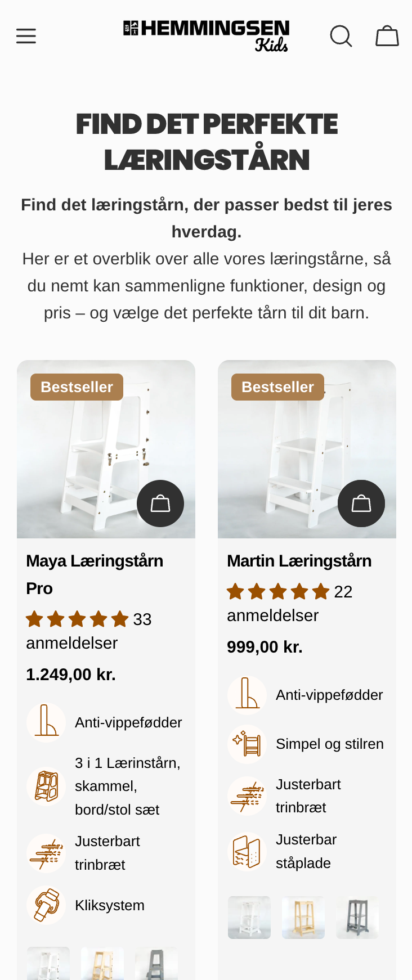Add Martin Læringstårn to cart

tap(361, 504)
